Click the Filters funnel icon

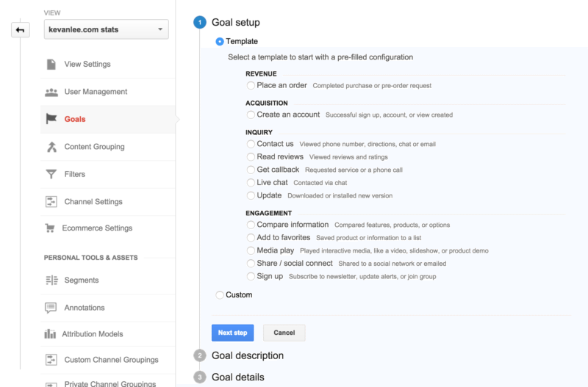(51, 174)
